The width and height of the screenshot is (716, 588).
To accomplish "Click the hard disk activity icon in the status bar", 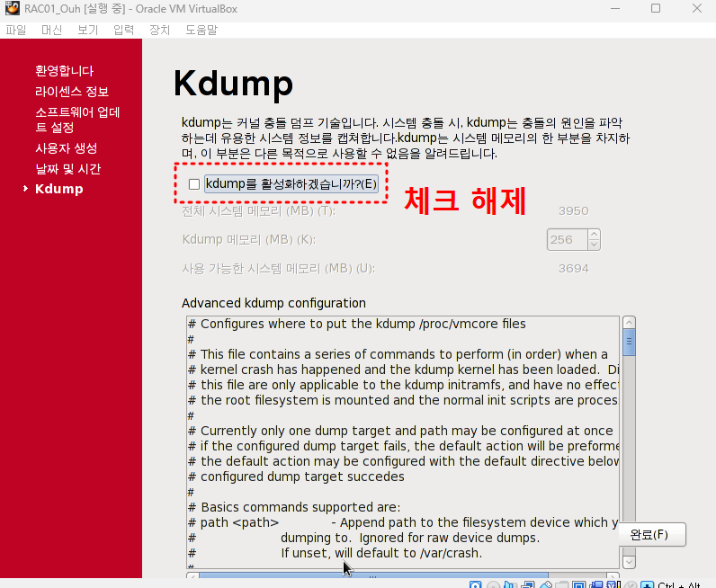I will [x=475, y=584].
